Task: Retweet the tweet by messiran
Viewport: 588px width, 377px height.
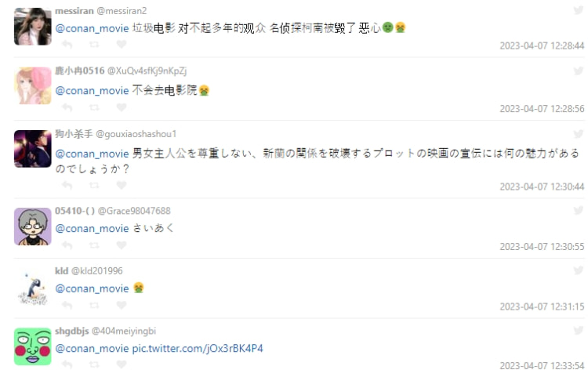Action: (93, 45)
